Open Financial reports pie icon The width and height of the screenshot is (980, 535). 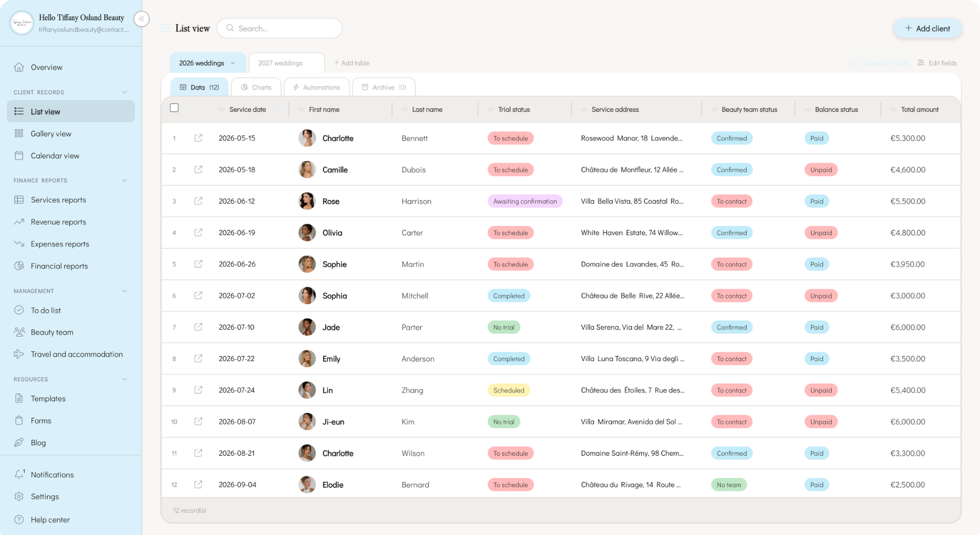(x=19, y=266)
